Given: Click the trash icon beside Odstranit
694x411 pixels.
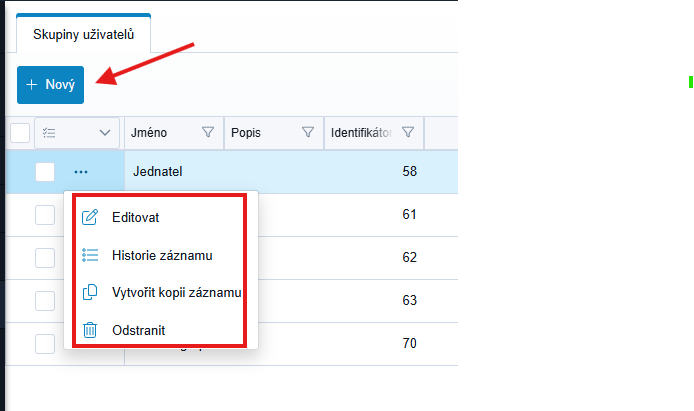Looking at the screenshot, I should tap(90, 329).
